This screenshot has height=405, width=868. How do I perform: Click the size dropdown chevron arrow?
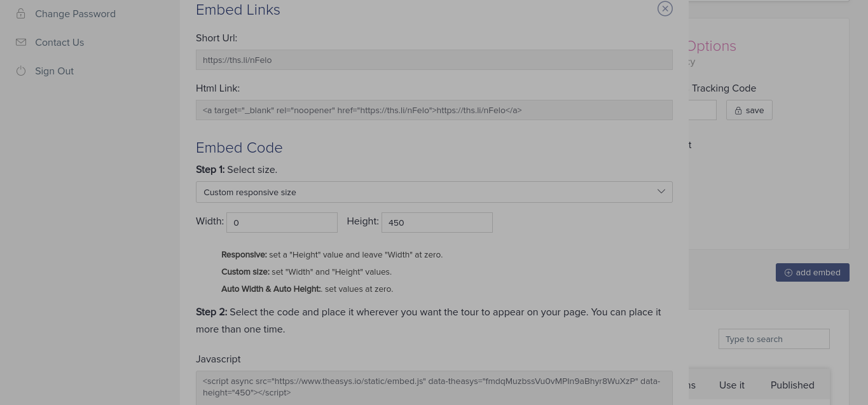pos(661,191)
